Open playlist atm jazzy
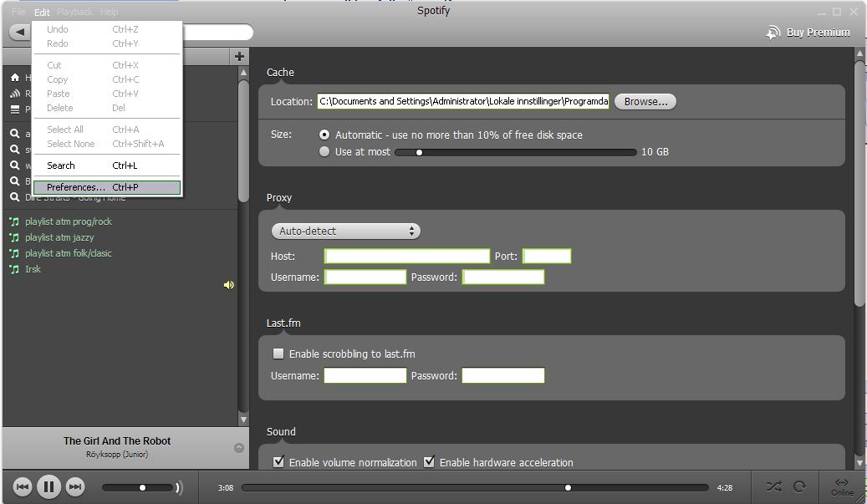Screen dimensions: 867x504 (x=59, y=237)
